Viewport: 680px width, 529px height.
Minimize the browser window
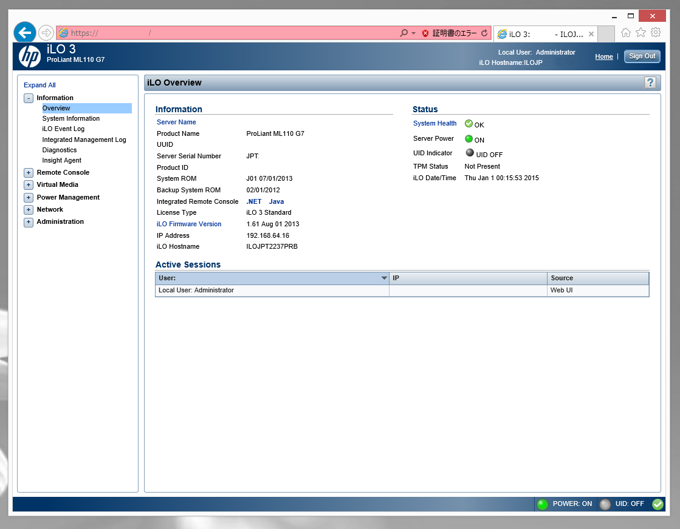tap(614, 16)
